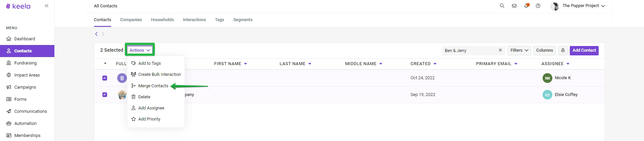This screenshot has width=644, height=141.
Task: Uncheck the second contact row checkbox
Action: pyautogui.click(x=105, y=95)
